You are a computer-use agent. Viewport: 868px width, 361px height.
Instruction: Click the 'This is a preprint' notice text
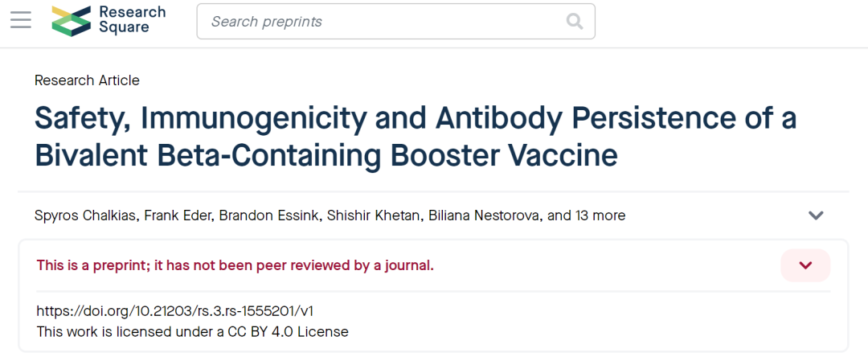tap(235, 265)
